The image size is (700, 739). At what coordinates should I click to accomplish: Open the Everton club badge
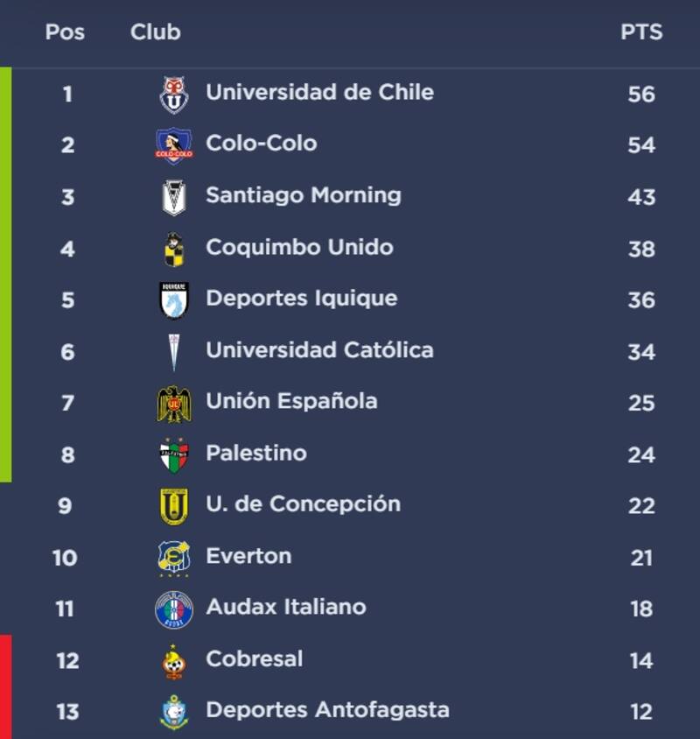tap(174, 558)
